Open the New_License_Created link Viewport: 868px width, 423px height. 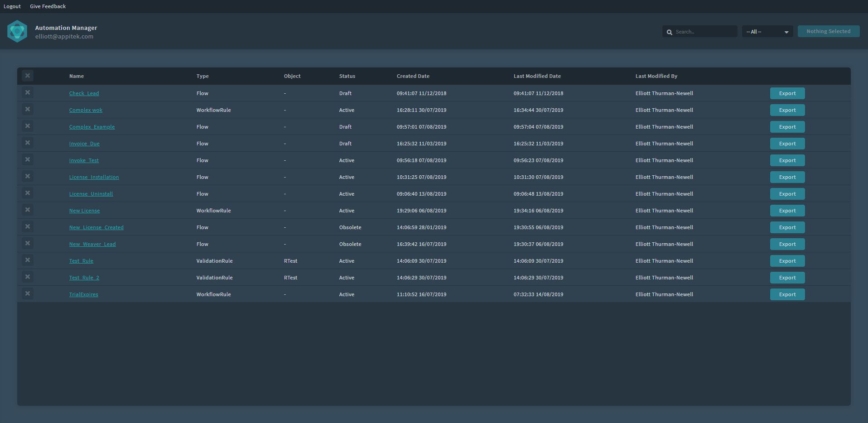[96, 227]
